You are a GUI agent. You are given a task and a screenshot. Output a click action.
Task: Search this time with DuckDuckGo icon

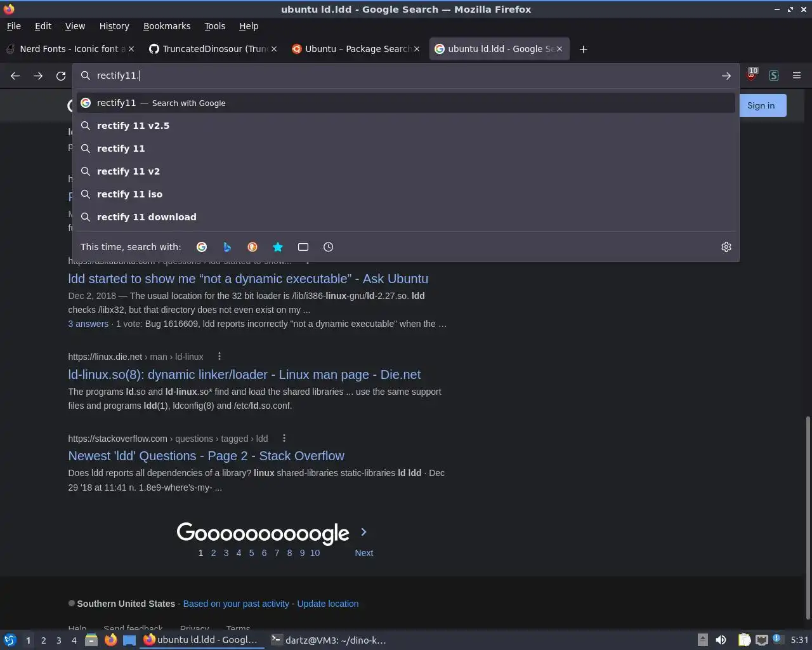coord(252,247)
